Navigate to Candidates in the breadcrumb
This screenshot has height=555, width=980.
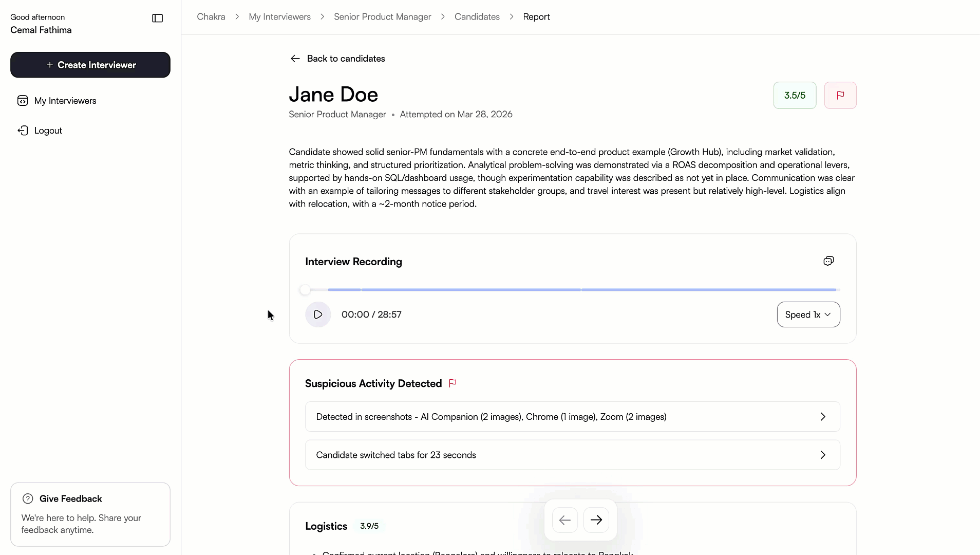tap(477, 16)
